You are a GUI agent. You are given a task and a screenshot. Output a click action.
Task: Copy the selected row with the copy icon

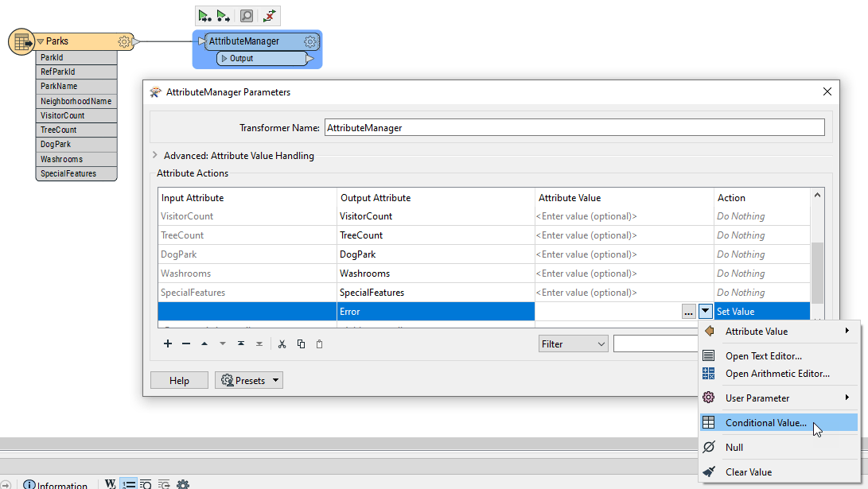[302, 343]
